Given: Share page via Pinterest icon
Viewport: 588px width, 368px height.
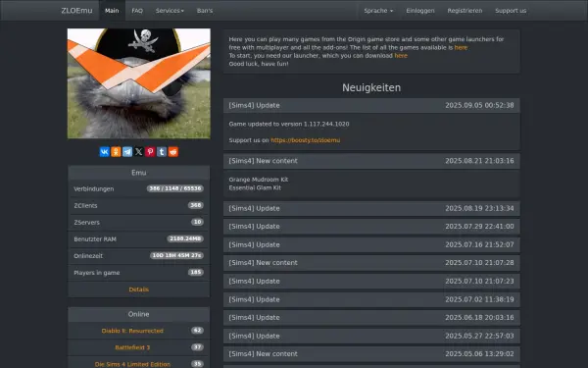Looking at the screenshot, I should [x=150, y=152].
